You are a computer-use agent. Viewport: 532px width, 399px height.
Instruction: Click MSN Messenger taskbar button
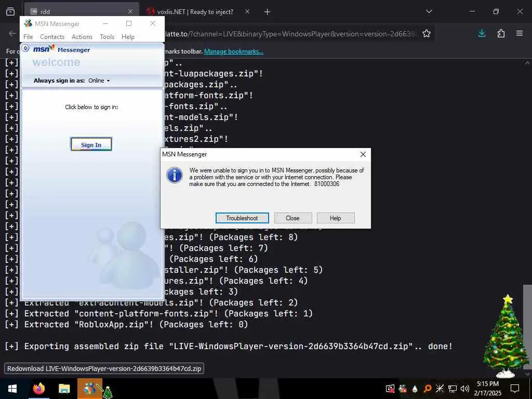89,389
